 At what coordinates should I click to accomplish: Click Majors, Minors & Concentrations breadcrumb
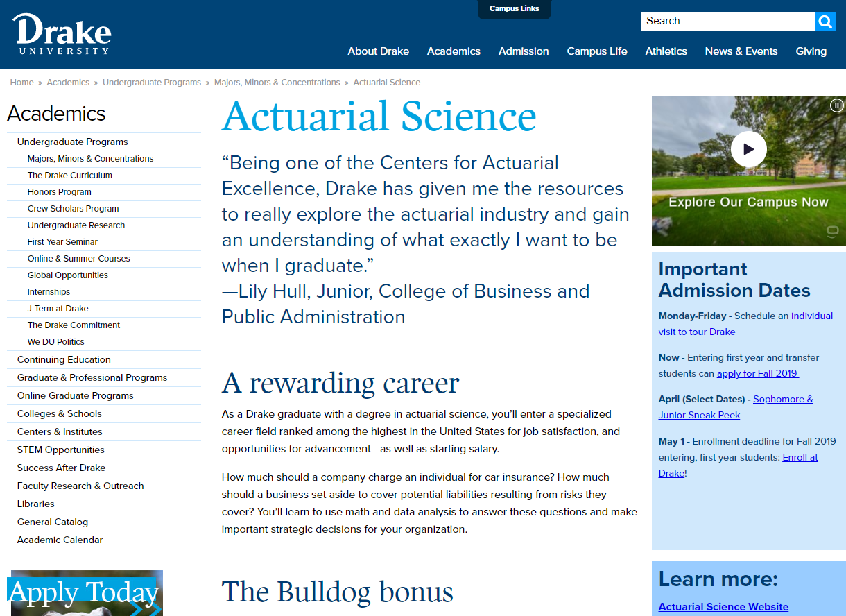click(277, 83)
